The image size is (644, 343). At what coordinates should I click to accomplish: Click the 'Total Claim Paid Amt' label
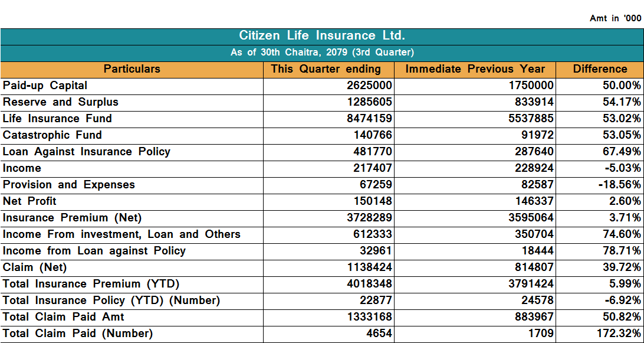click(x=63, y=316)
